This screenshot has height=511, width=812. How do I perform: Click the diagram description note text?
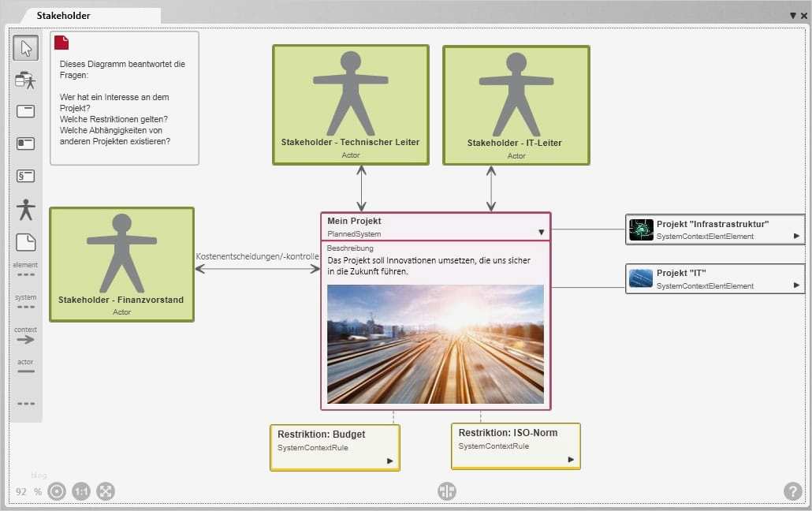(x=122, y=103)
